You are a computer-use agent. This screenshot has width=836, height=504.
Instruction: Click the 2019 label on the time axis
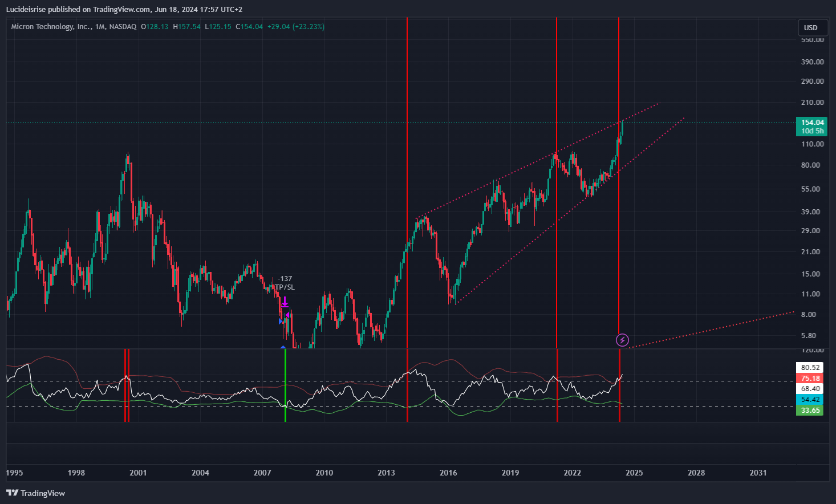tap(510, 473)
